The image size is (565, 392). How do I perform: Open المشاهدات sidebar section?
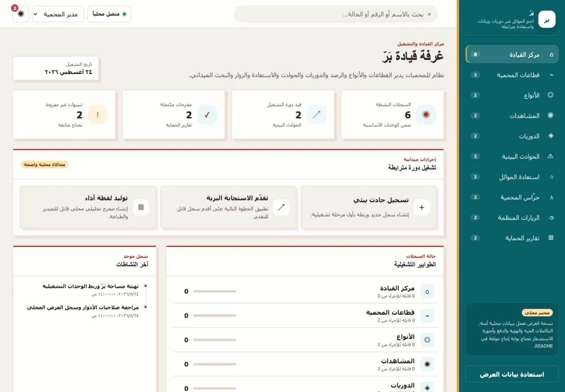pyautogui.click(x=512, y=116)
